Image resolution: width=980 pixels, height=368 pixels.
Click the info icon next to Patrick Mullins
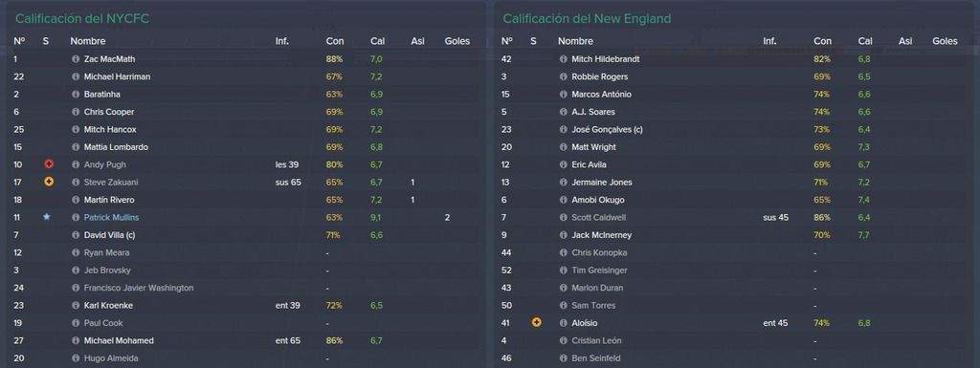pyautogui.click(x=76, y=218)
